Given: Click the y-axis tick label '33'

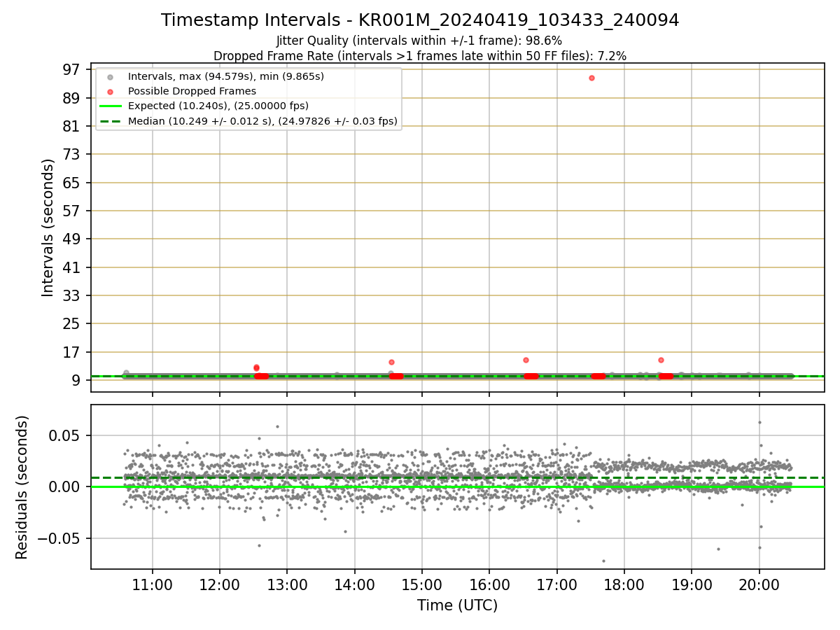Looking at the screenshot, I should point(72,295).
